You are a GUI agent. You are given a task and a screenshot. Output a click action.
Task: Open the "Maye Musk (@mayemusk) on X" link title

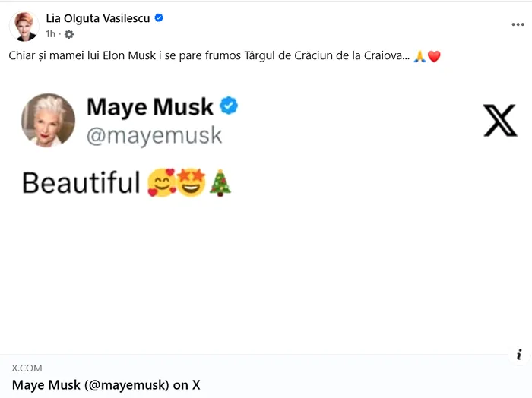click(x=106, y=384)
